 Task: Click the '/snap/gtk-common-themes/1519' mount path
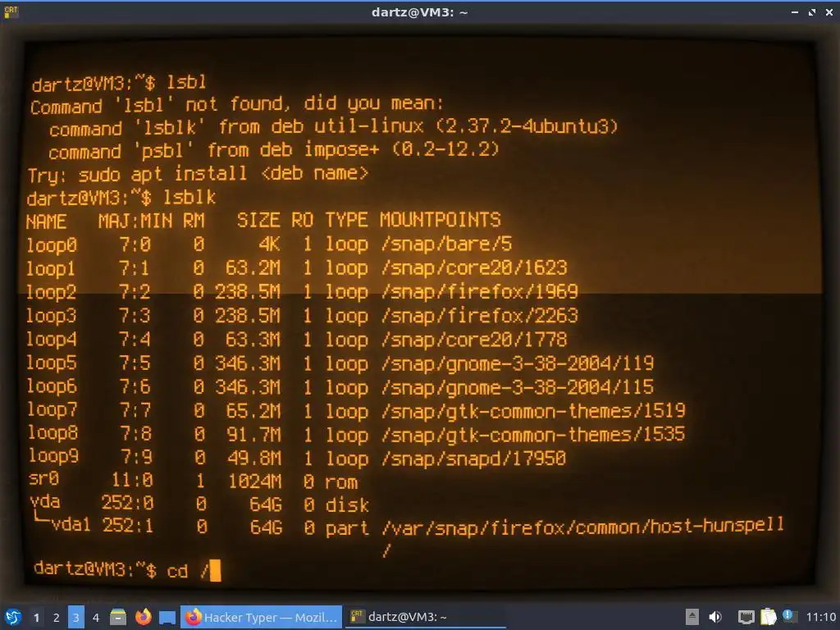(533, 411)
